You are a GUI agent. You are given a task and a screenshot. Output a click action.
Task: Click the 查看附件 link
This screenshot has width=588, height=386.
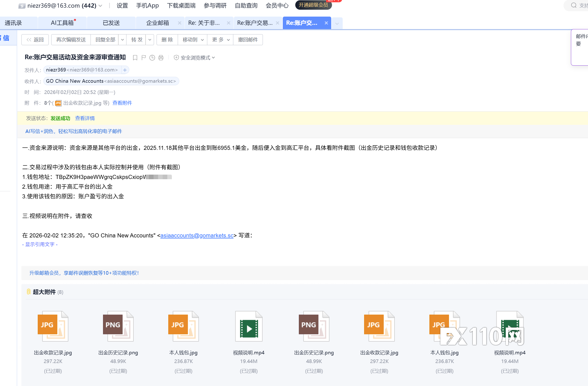(x=122, y=103)
